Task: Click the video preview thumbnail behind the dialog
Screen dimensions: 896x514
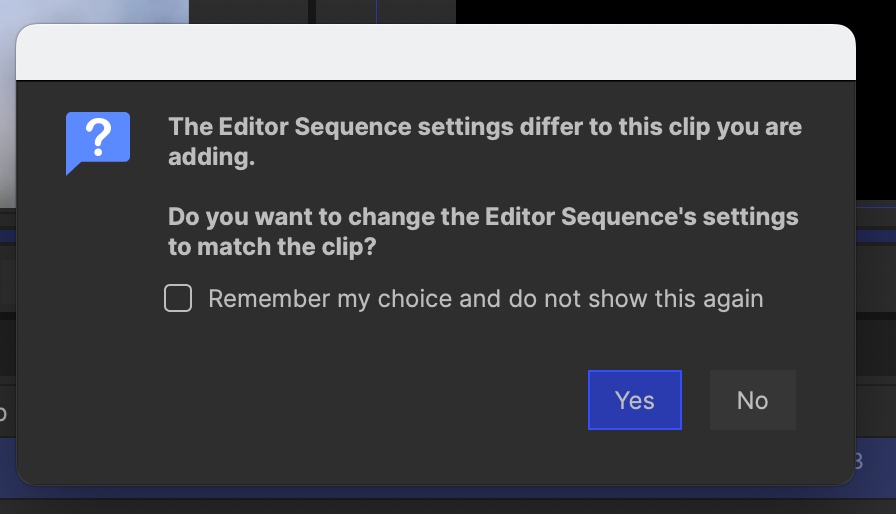Action: click(x=90, y=10)
